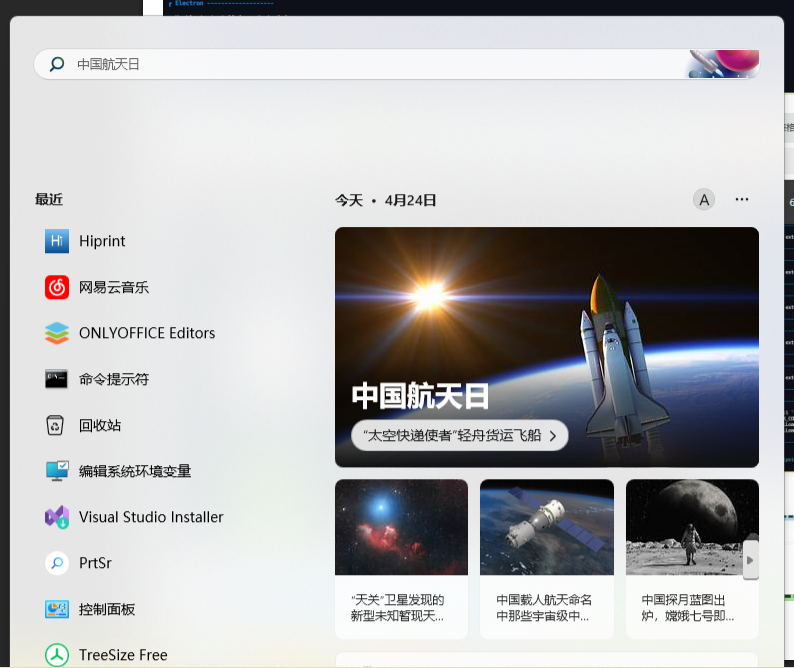Image resolution: width=794 pixels, height=668 pixels.
Task: Open the “天关”卫星 nebula card thumbnail
Action: (x=401, y=527)
